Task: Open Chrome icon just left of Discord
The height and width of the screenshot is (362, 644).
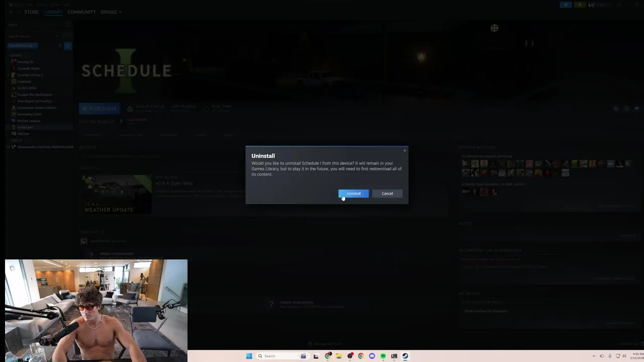Action: click(x=361, y=356)
